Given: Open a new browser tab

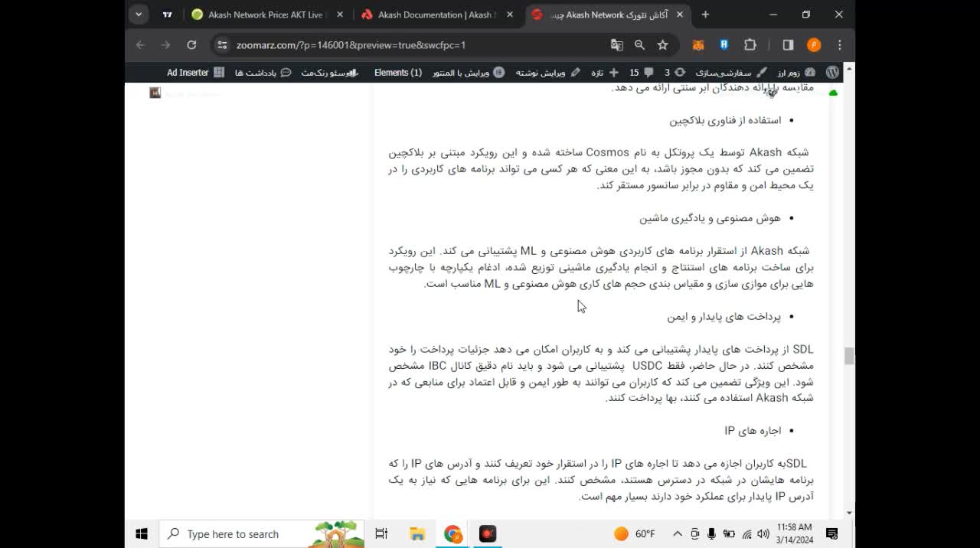Looking at the screenshot, I should [x=705, y=14].
